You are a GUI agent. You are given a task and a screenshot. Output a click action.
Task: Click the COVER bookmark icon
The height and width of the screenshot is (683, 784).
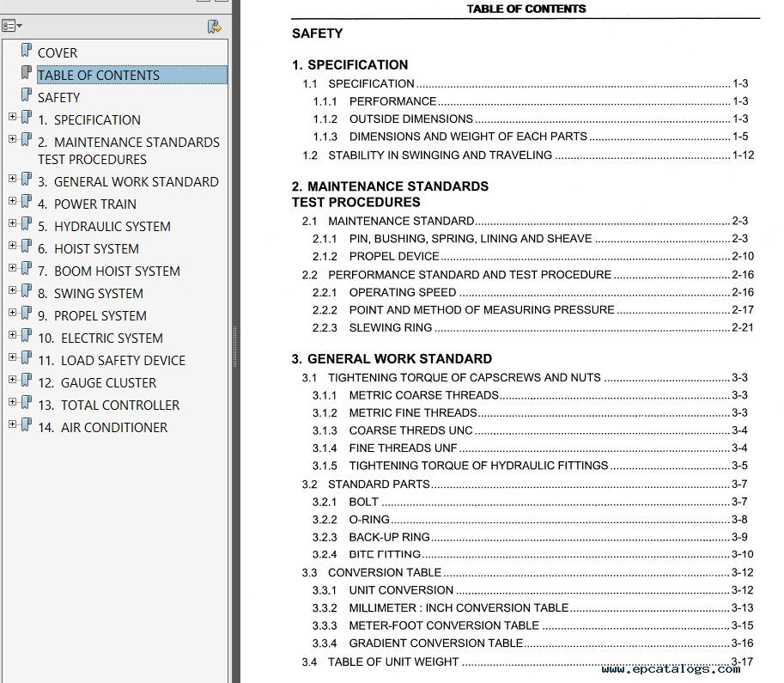(x=27, y=51)
